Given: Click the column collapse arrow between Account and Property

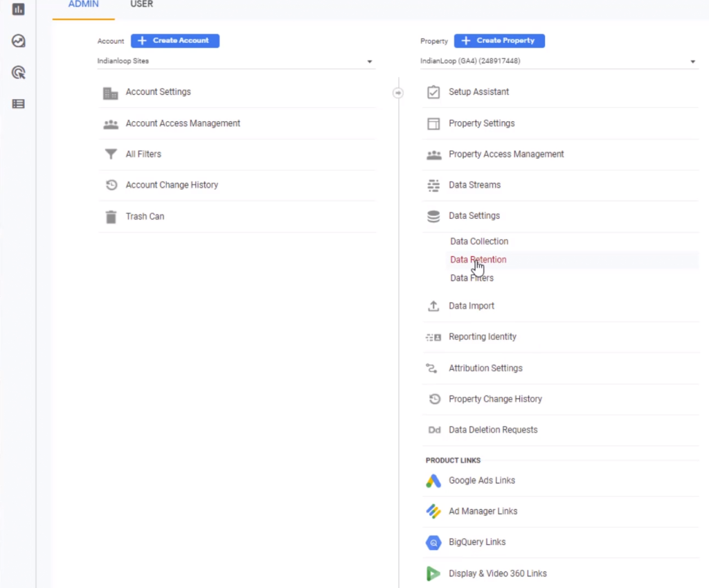Looking at the screenshot, I should coord(398,93).
